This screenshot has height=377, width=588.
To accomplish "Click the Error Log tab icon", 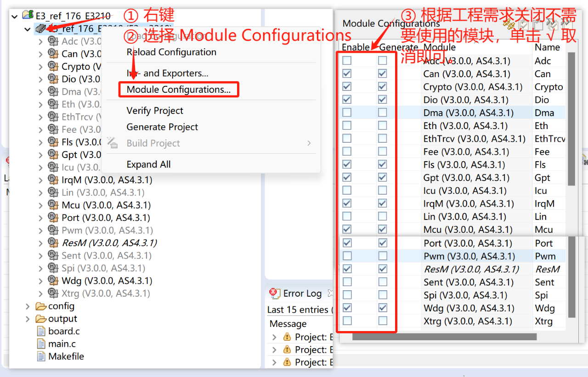I will click(x=274, y=293).
